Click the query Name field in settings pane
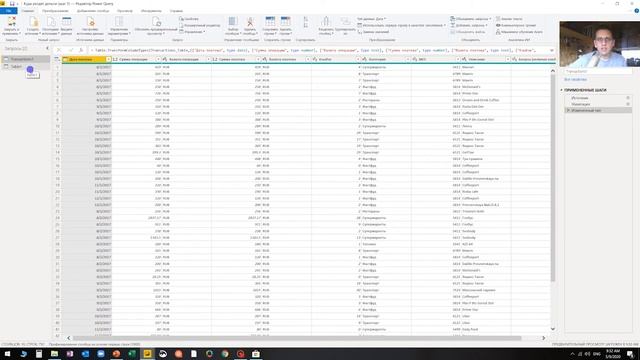Screen dimensions: 640x360 598,71
